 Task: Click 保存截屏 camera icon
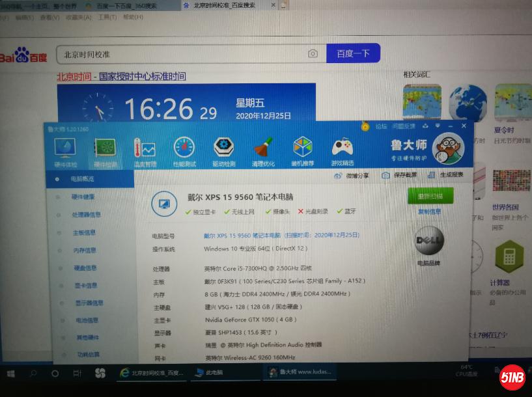pyautogui.click(x=385, y=175)
